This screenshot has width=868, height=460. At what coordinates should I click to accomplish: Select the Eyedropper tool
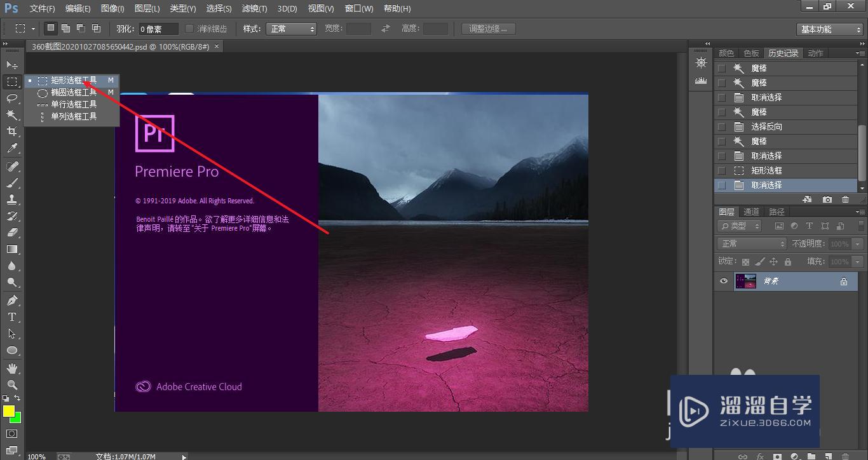point(12,148)
